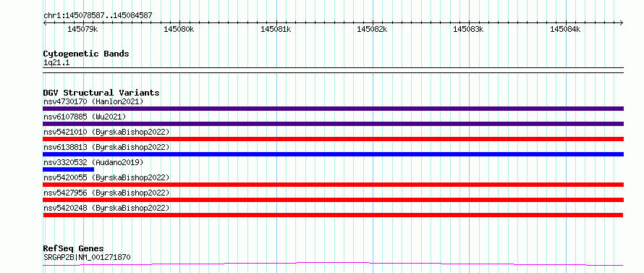This screenshot has height=273, width=644.
Task: Click the left arrowhead of the ruler
Action: click(45, 23)
